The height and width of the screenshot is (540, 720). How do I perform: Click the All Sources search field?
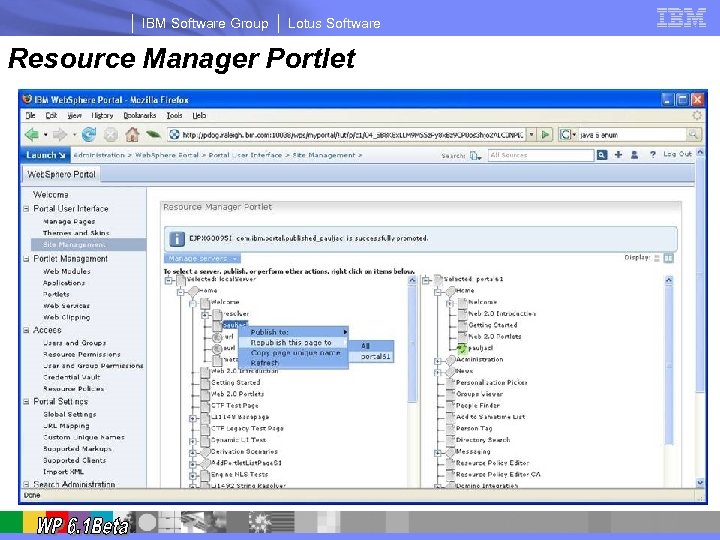[x=541, y=155]
